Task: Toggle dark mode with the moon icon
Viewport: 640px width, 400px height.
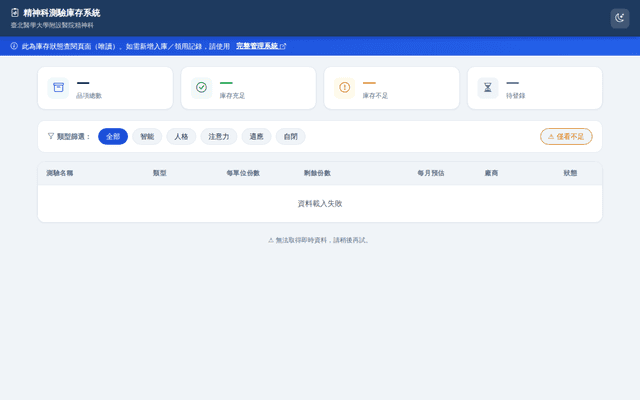Action: tap(620, 18)
